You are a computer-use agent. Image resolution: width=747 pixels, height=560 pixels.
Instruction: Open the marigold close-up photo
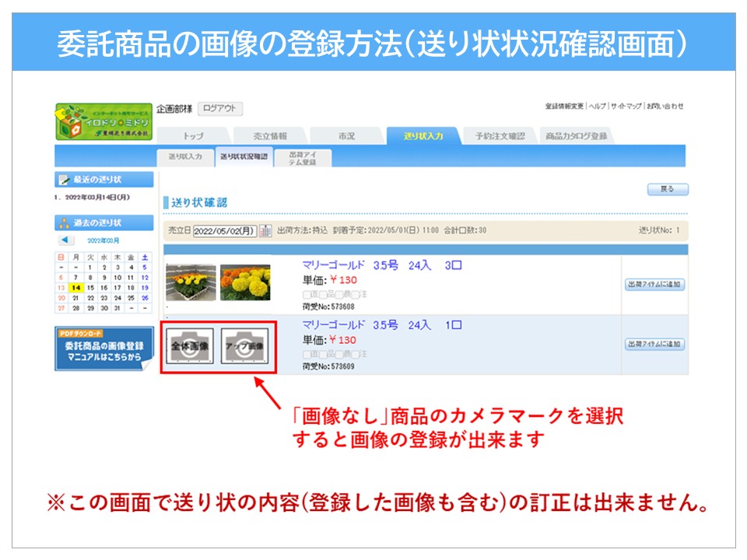(245, 282)
